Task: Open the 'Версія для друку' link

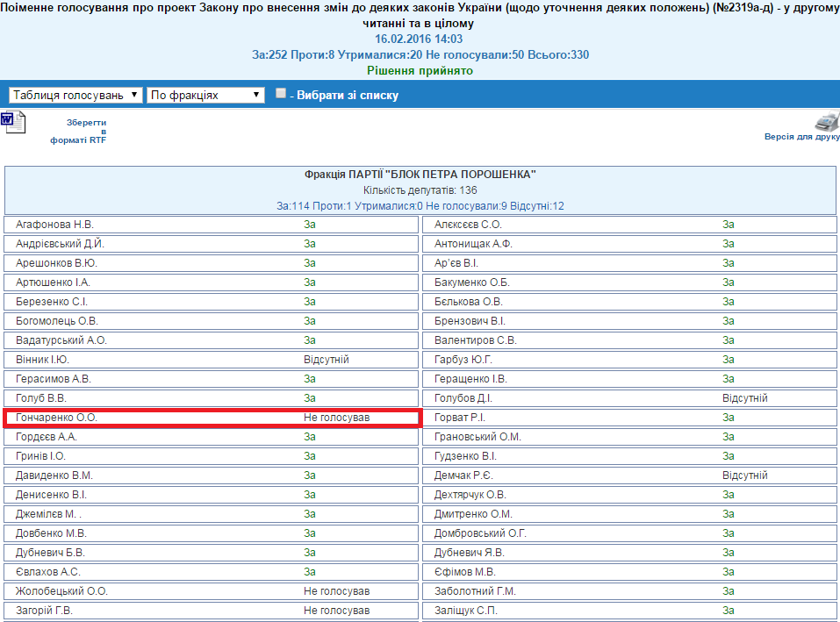Action: pyautogui.click(x=801, y=138)
